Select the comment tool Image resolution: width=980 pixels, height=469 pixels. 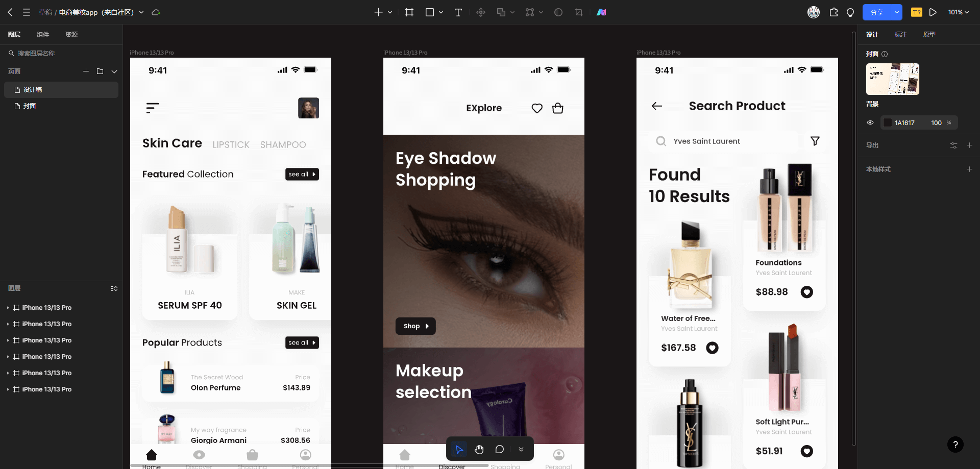pos(500,449)
